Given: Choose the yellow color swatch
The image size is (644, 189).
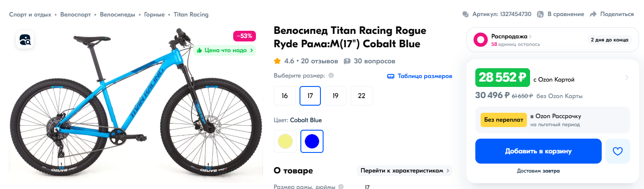Looking at the screenshot, I should tap(285, 141).
